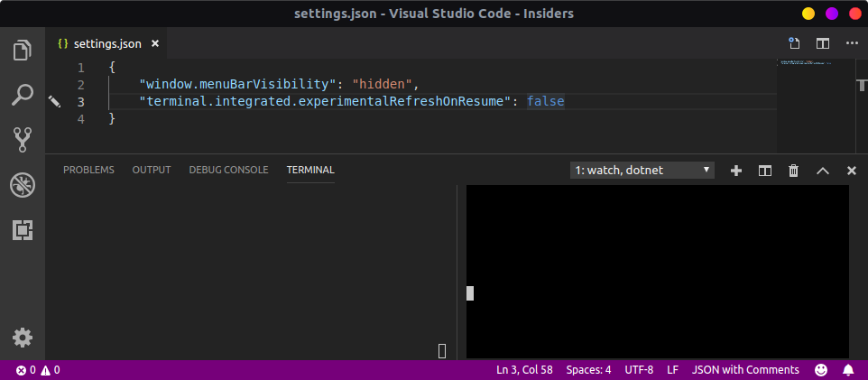Screen dimensions: 868x380
Task: Focus the left terminal pane cursor
Action: click(442, 350)
